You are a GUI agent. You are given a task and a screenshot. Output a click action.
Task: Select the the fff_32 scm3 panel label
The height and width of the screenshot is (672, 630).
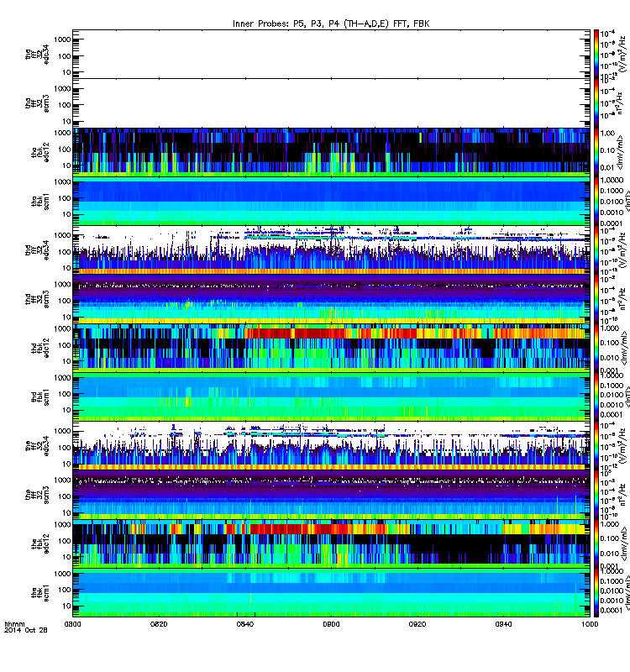[x=37, y=495]
